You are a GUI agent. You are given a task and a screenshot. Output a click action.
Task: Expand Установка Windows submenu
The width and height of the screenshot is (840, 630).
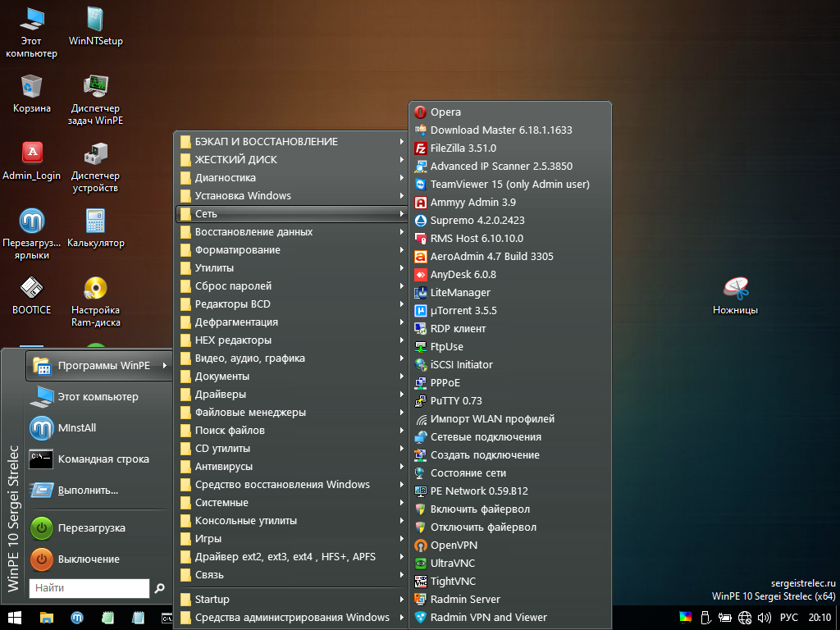pos(292,195)
